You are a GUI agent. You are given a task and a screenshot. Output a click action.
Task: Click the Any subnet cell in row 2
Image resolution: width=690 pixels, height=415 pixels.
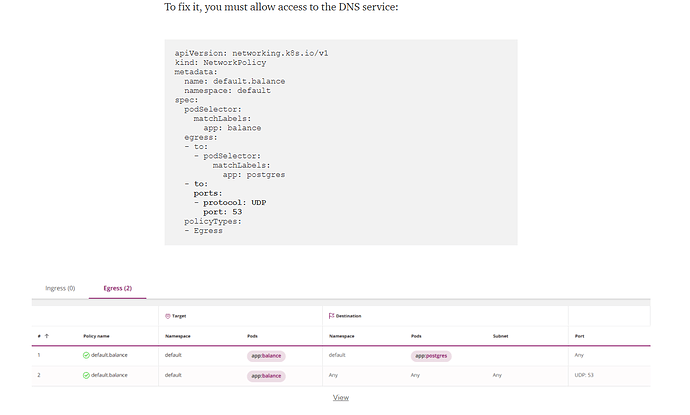click(x=497, y=375)
